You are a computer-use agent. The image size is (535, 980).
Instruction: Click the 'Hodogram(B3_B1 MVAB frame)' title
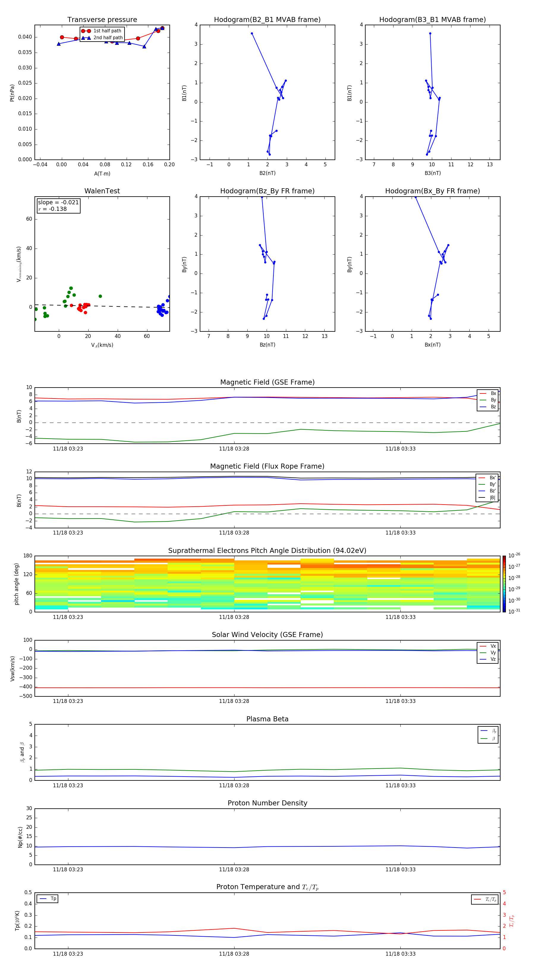pos(432,20)
